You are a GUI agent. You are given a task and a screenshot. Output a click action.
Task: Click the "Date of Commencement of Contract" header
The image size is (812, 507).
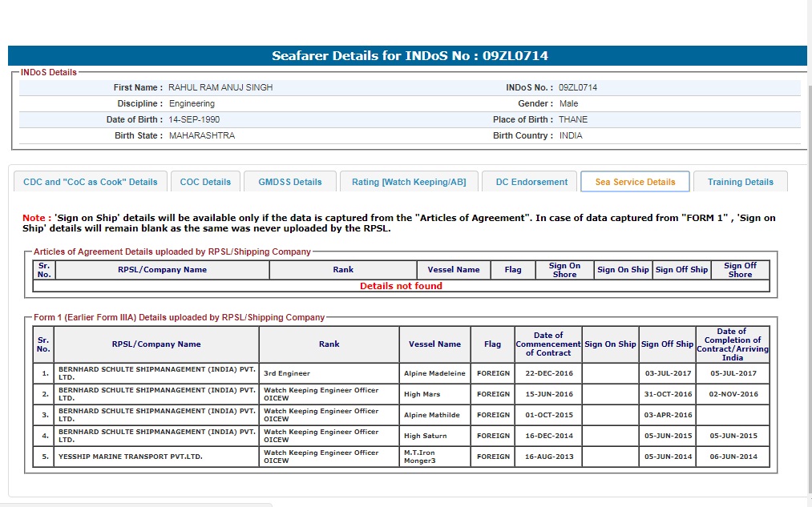[547, 344]
